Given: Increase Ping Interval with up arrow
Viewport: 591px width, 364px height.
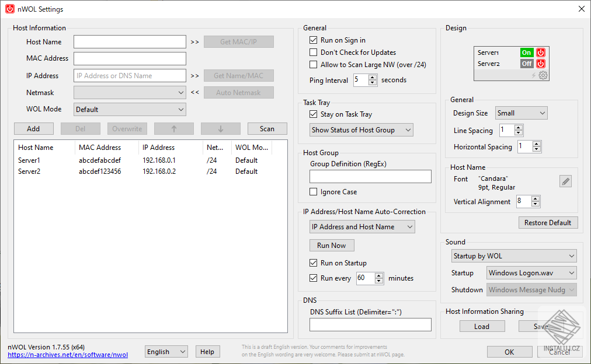Looking at the screenshot, I should pos(373,77).
